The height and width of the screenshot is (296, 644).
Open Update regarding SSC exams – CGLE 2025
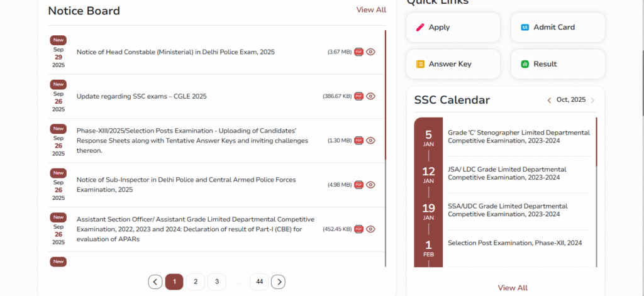click(x=142, y=97)
